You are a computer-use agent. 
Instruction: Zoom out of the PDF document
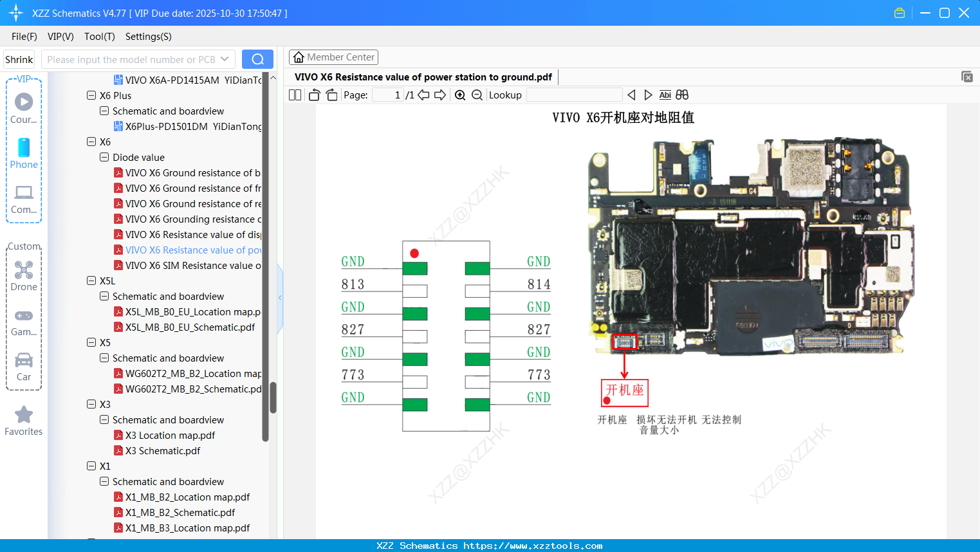[x=477, y=95]
